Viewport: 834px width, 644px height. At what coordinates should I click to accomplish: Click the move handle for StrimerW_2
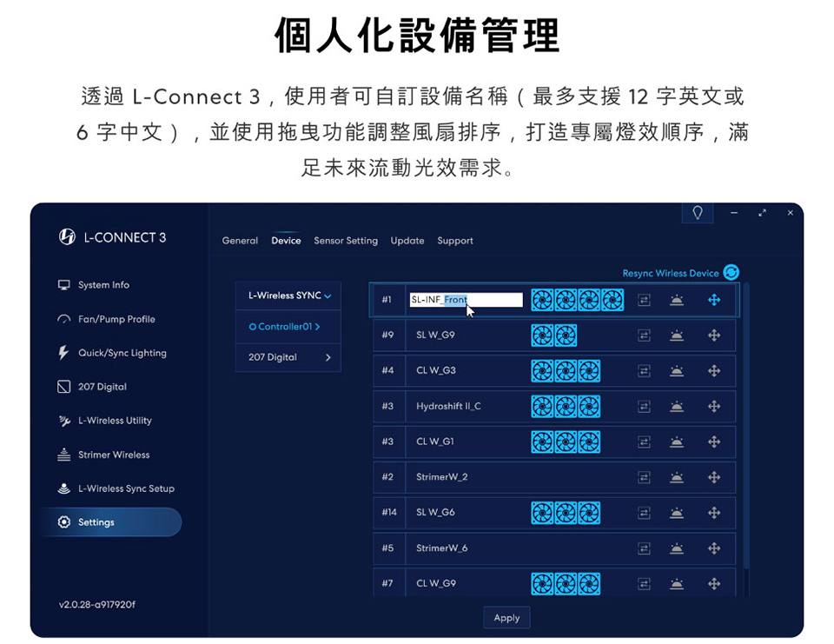point(714,477)
